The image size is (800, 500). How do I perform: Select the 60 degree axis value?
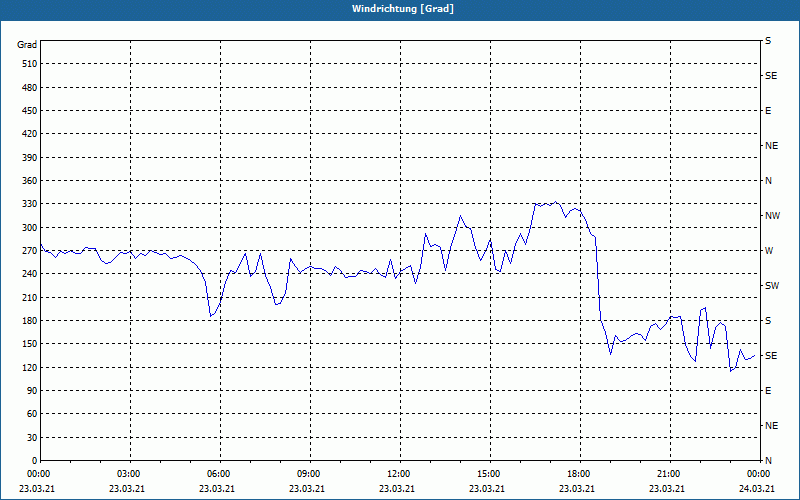pyautogui.click(x=32, y=414)
